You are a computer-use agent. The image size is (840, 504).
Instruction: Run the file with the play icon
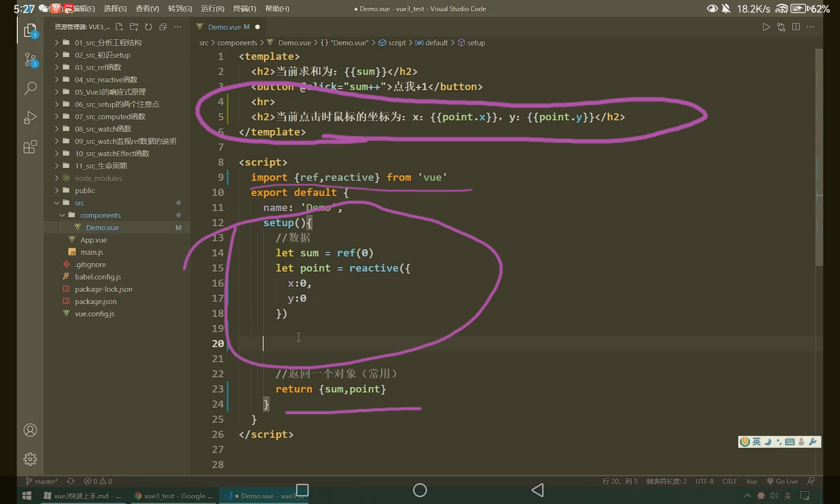(x=766, y=27)
